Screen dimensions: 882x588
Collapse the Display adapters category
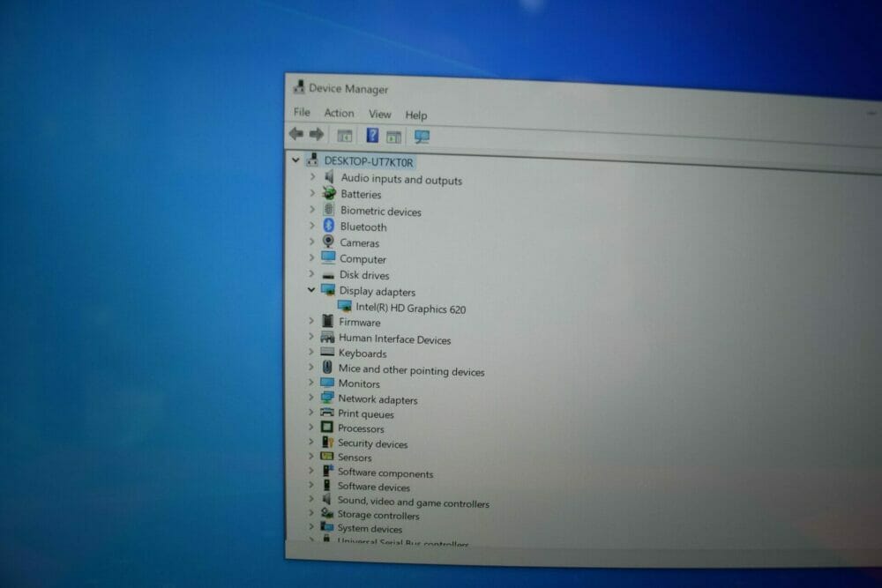(311, 289)
